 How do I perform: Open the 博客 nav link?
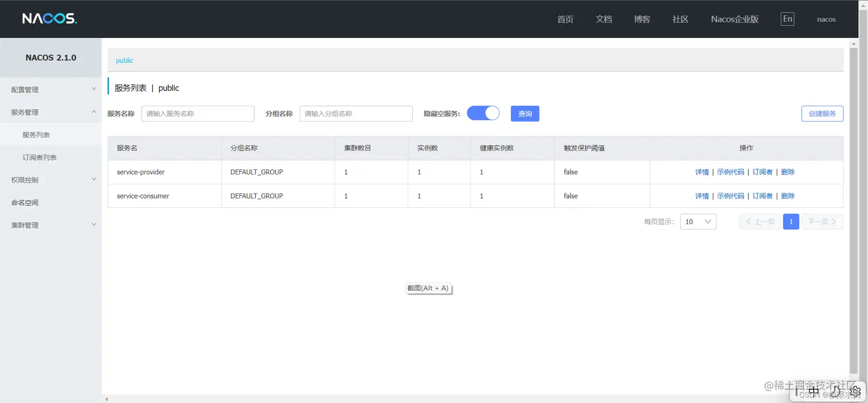coord(642,19)
